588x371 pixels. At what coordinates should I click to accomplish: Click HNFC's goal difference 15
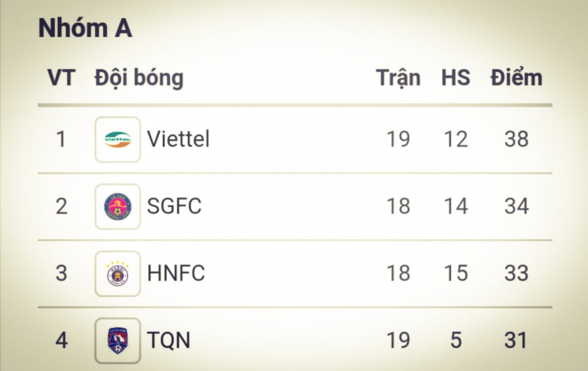456,273
